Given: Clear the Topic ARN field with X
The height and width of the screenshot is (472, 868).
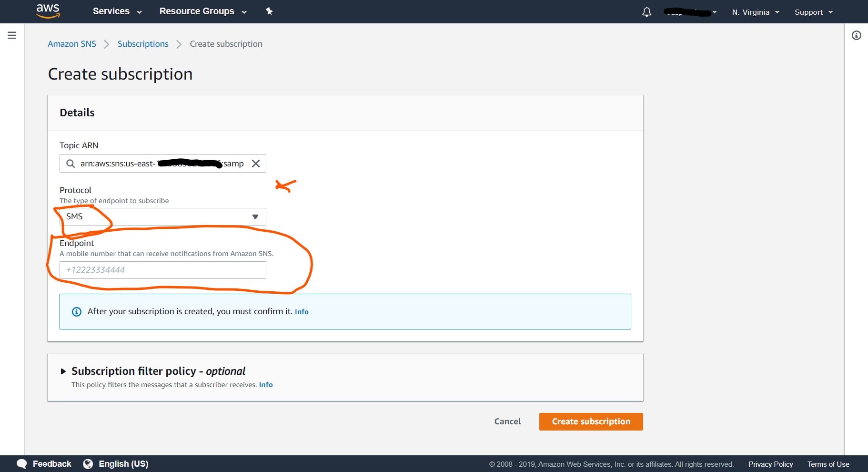Looking at the screenshot, I should click(256, 164).
